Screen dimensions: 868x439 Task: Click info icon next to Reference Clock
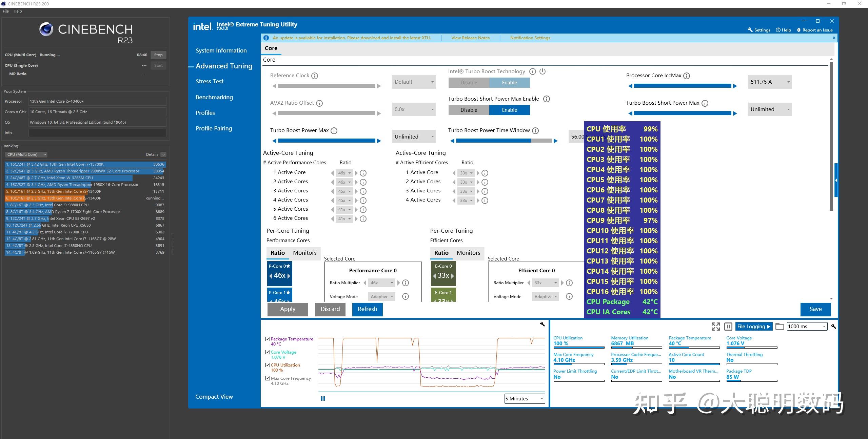pyautogui.click(x=315, y=76)
